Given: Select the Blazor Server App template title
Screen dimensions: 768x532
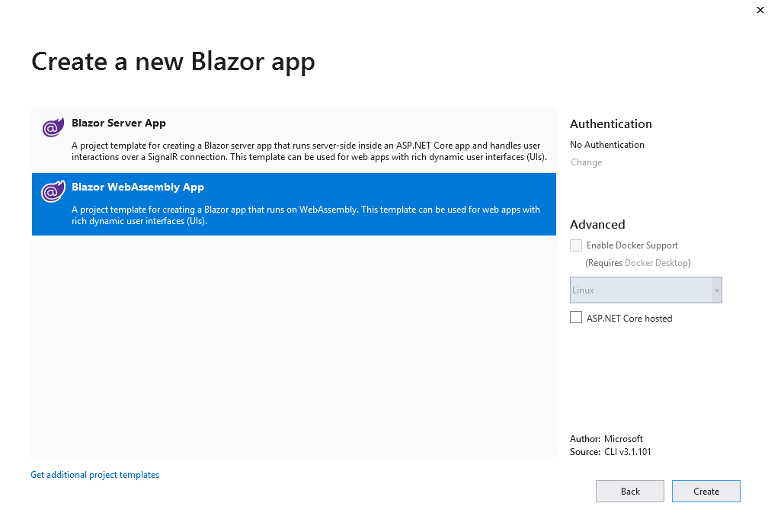Looking at the screenshot, I should click(x=119, y=123).
